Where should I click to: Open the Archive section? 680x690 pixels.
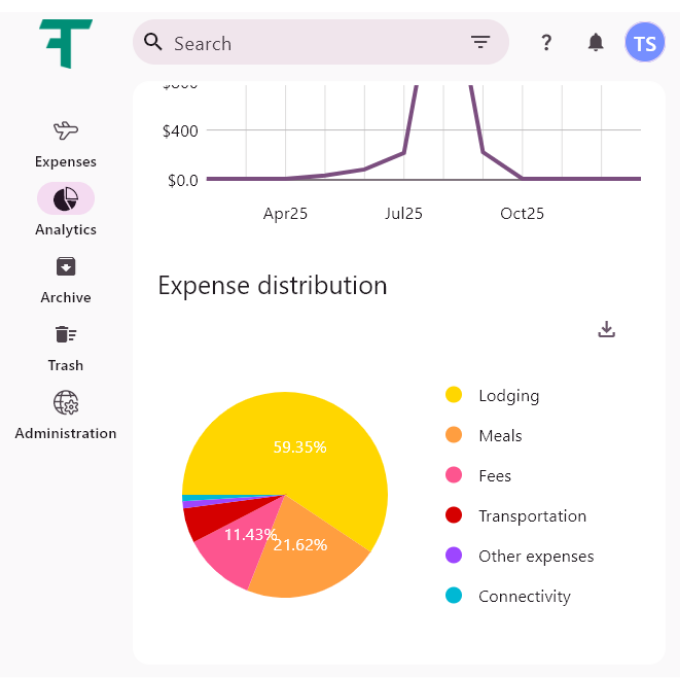point(66,267)
